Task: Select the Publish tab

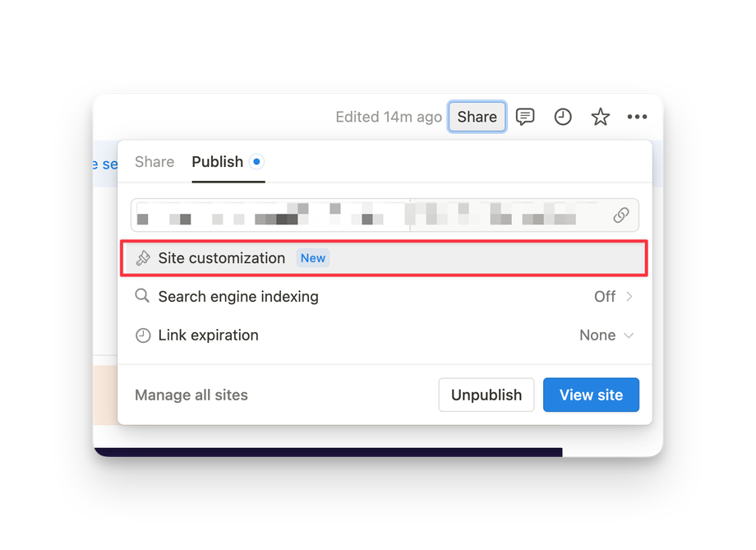Action: click(x=218, y=162)
